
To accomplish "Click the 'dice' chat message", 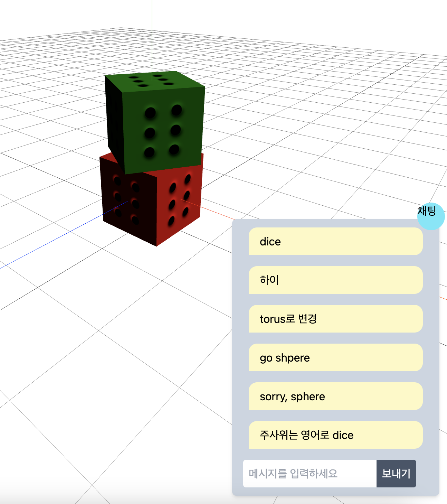I will pos(335,242).
